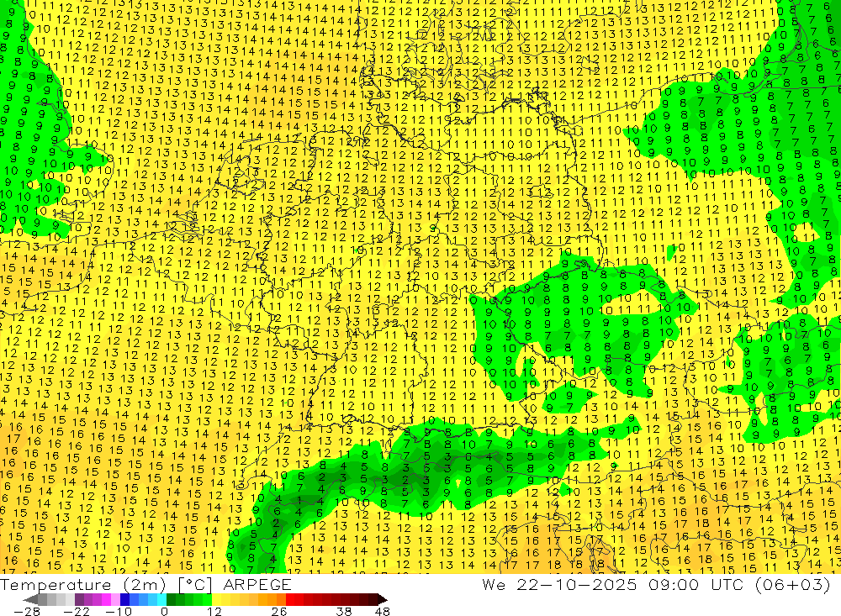Pick the dark green swatch right of 0
Image resolution: width=841 pixels, height=616 pixels.
[x=171, y=599]
